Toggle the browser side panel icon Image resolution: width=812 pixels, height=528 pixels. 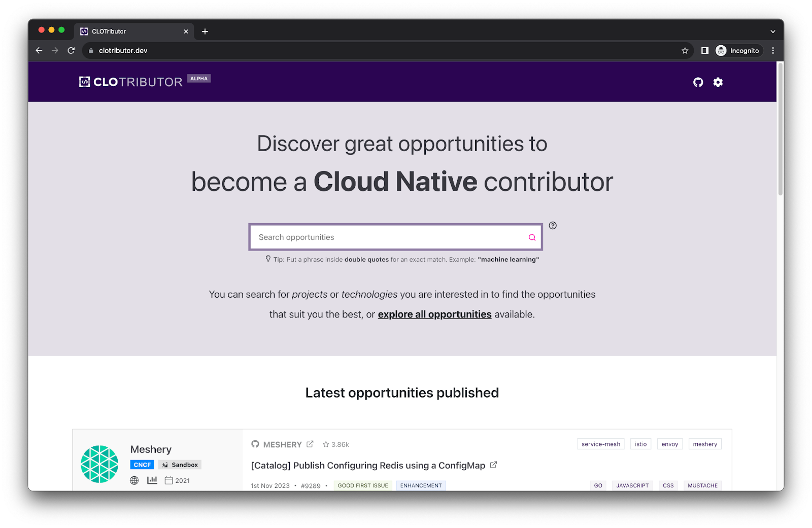click(705, 50)
